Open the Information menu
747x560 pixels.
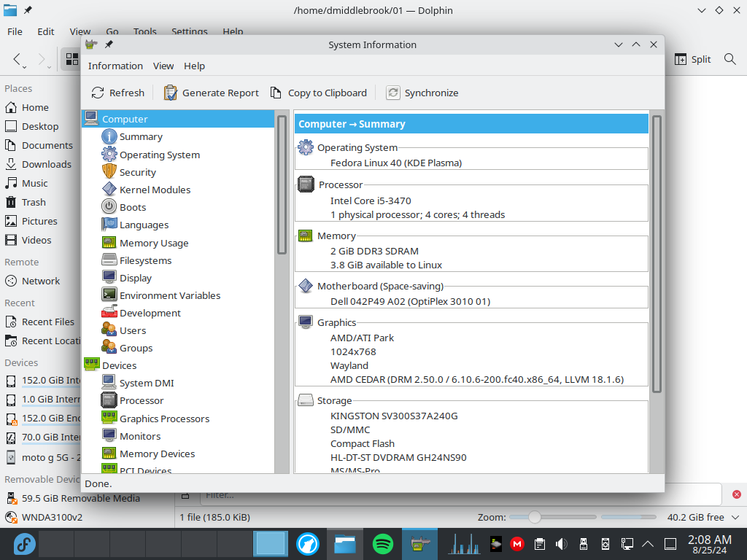(115, 66)
